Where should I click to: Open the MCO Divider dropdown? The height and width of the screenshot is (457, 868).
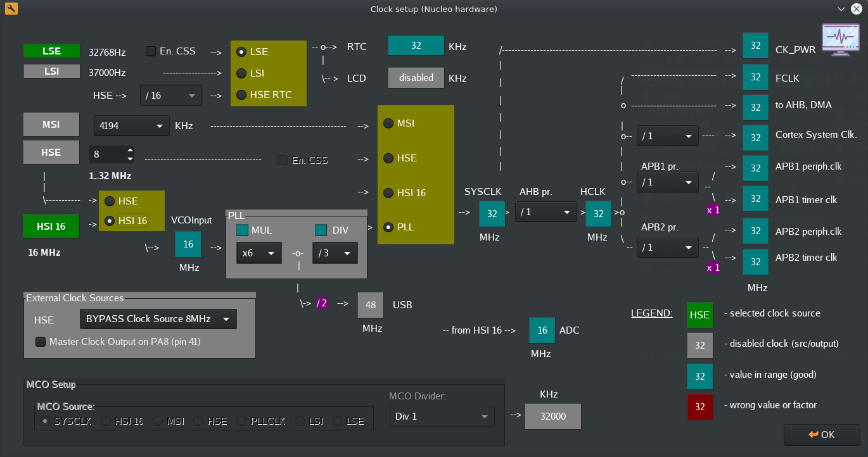coord(442,416)
